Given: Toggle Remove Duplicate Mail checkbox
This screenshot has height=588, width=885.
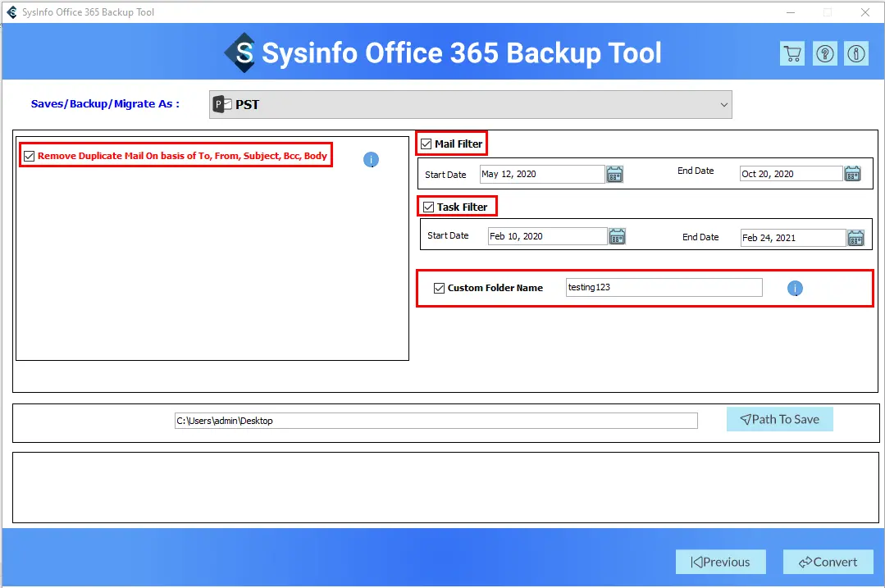Looking at the screenshot, I should coord(30,156).
